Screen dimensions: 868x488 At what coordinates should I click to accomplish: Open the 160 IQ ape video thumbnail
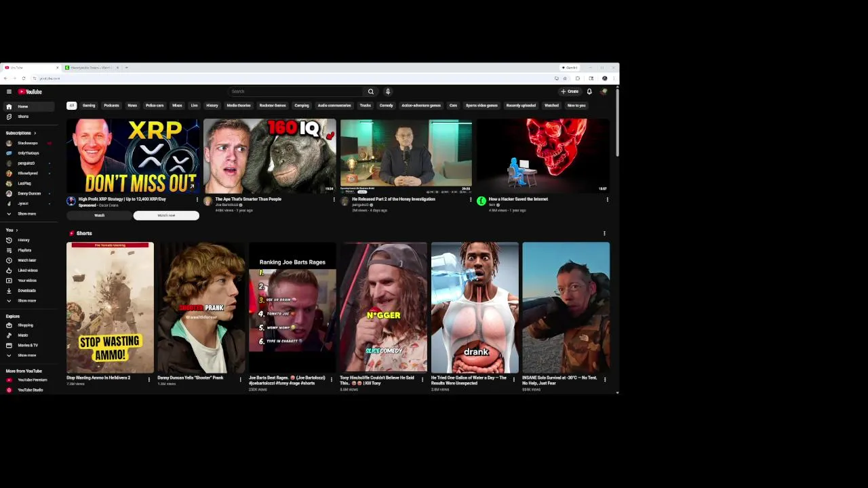click(269, 156)
